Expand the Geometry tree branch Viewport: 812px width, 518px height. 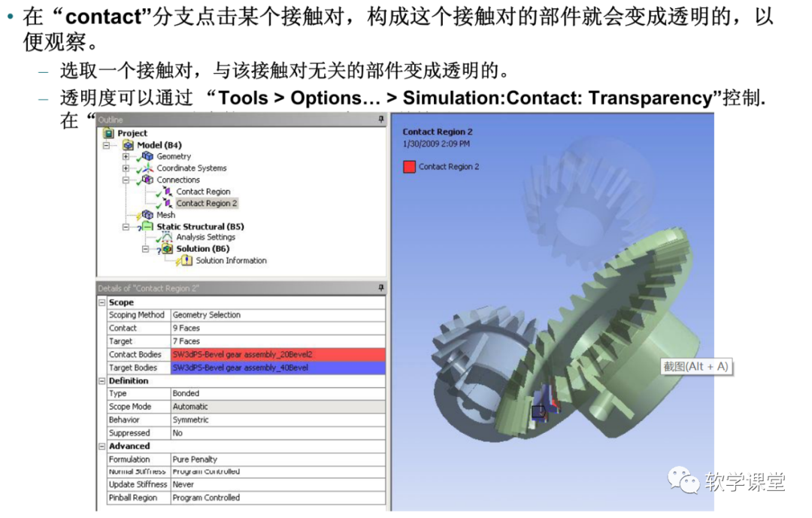click(127, 156)
